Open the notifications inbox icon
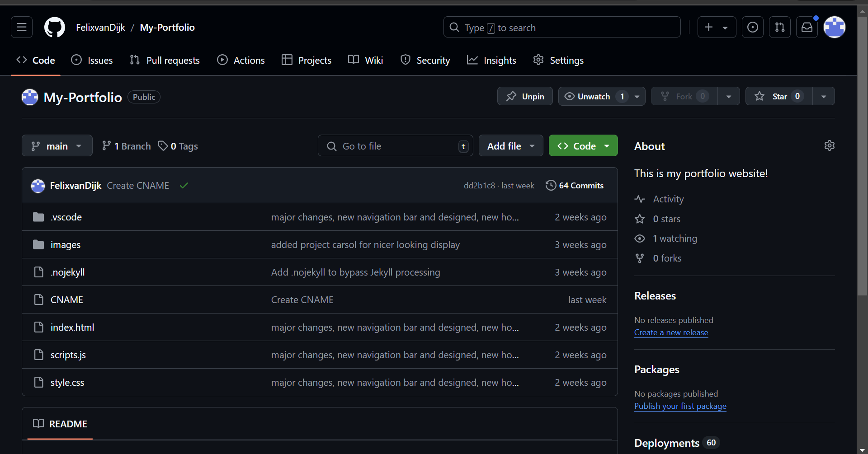 [x=807, y=27]
